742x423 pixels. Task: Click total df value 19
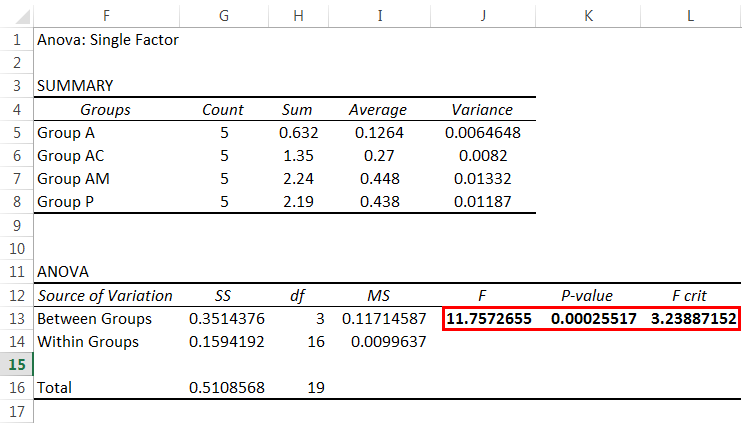click(x=316, y=388)
